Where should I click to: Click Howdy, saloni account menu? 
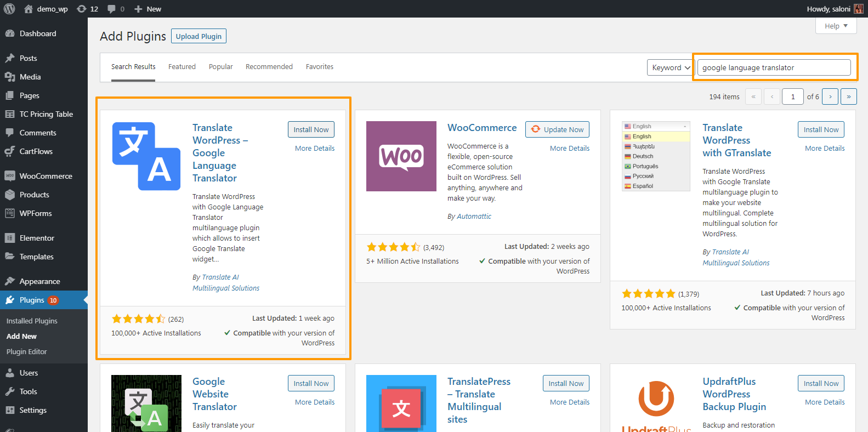pos(835,9)
